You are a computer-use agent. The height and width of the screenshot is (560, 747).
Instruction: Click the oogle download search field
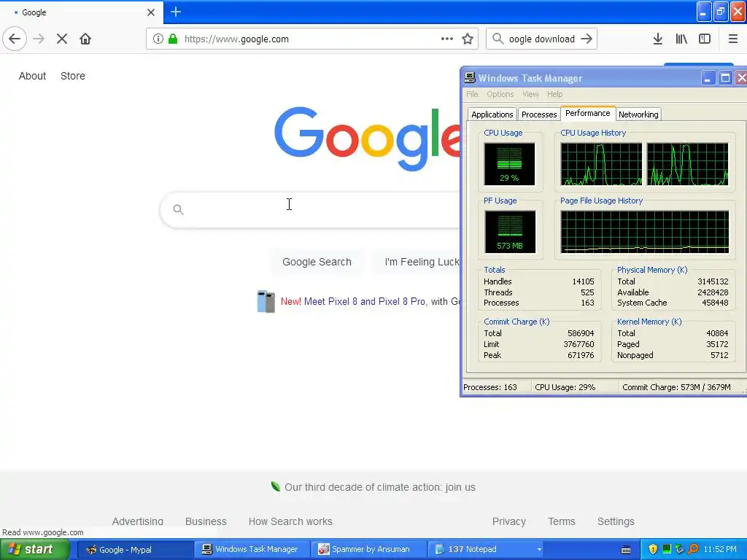(542, 39)
